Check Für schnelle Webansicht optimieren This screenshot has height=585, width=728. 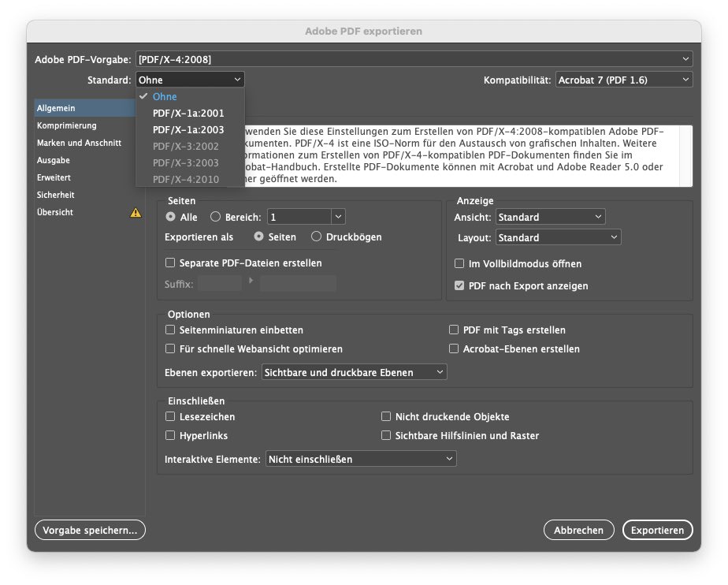pos(170,348)
